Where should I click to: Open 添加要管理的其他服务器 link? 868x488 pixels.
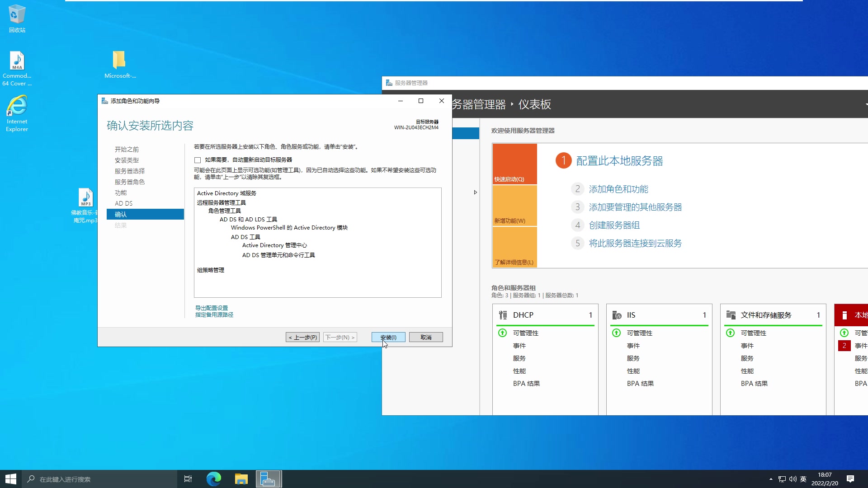[635, 207]
